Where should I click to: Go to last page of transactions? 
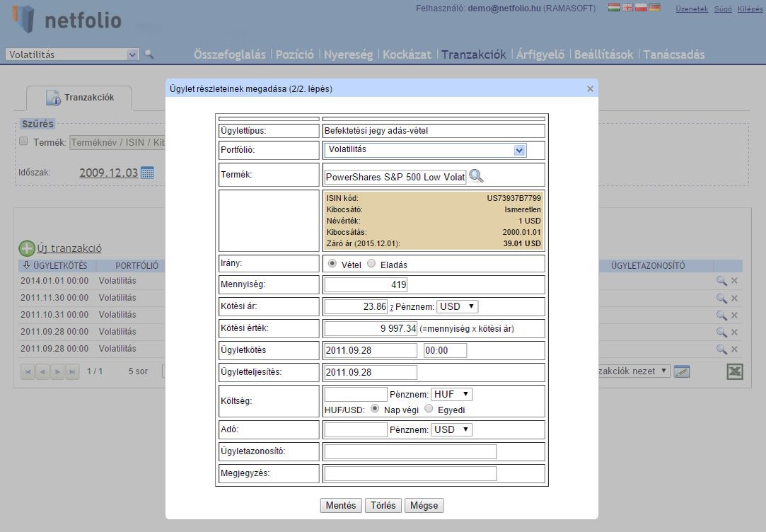(x=72, y=372)
